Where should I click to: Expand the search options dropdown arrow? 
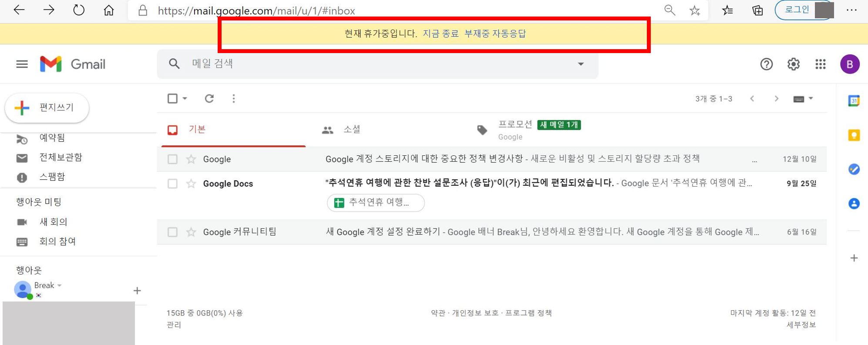581,64
